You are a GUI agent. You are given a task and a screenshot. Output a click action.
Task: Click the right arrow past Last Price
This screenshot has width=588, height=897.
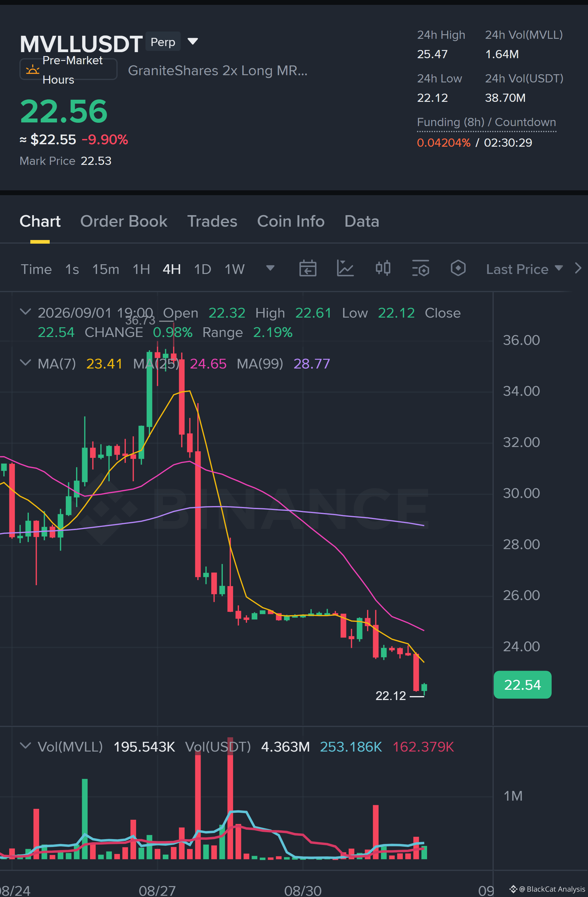click(x=578, y=268)
